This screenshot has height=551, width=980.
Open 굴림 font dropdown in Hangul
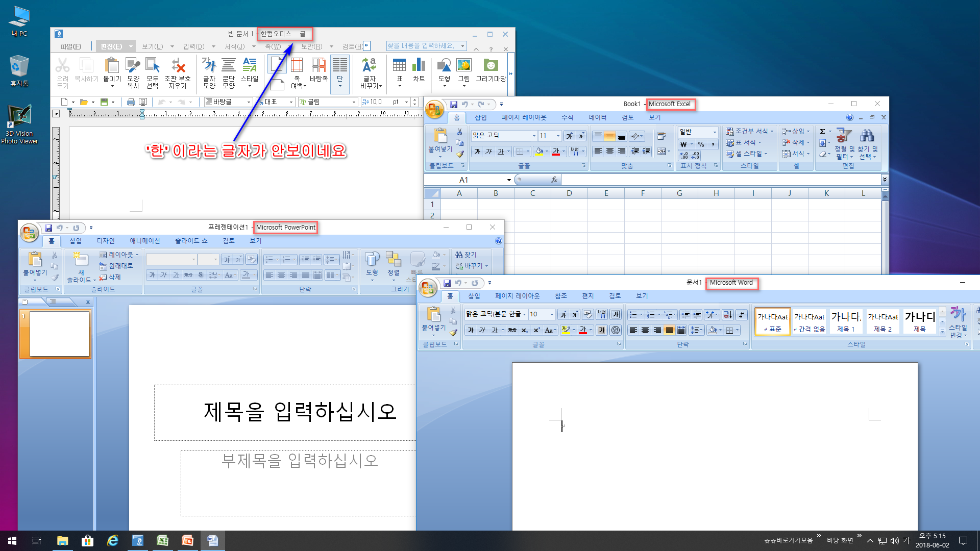pyautogui.click(x=354, y=102)
